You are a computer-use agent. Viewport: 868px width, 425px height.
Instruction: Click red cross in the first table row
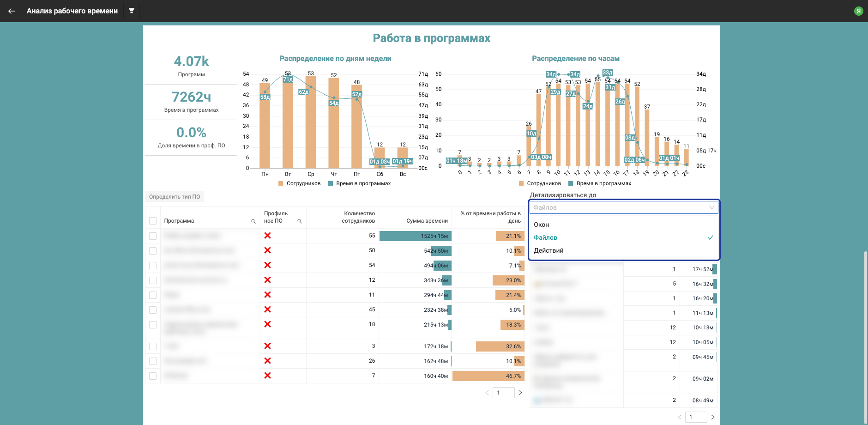tap(267, 236)
